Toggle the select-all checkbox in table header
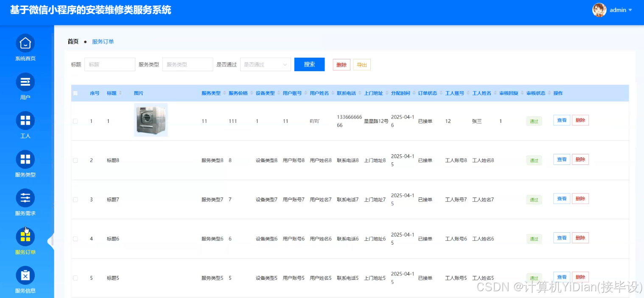Viewport: 644px width, 298px height. (x=76, y=93)
